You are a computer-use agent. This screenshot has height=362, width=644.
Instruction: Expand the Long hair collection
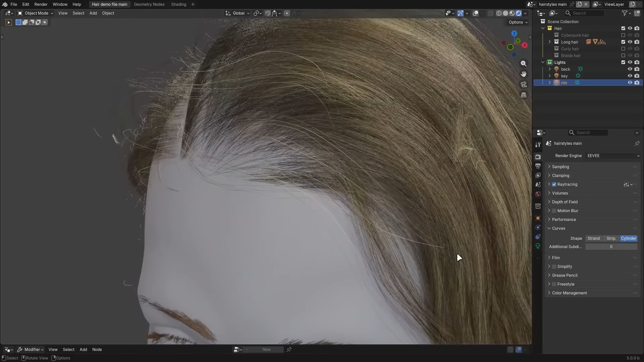tap(549, 42)
